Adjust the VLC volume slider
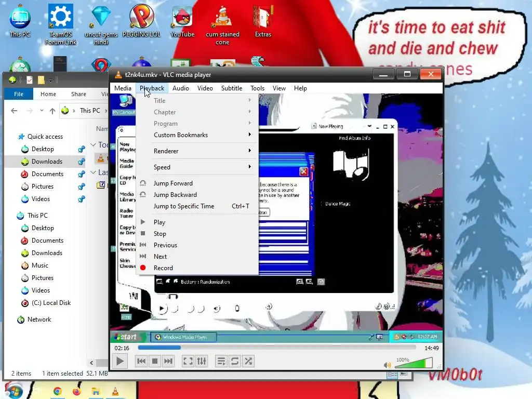 click(x=413, y=363)
